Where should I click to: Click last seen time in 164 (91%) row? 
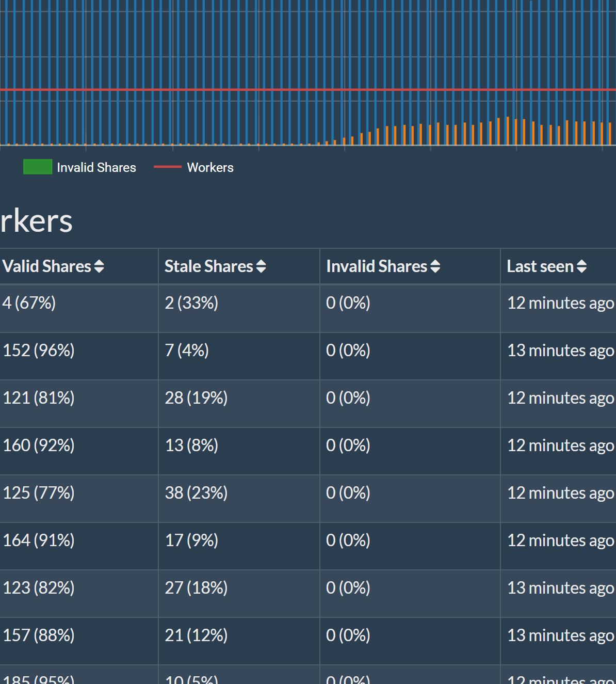[x=561, y=540]
